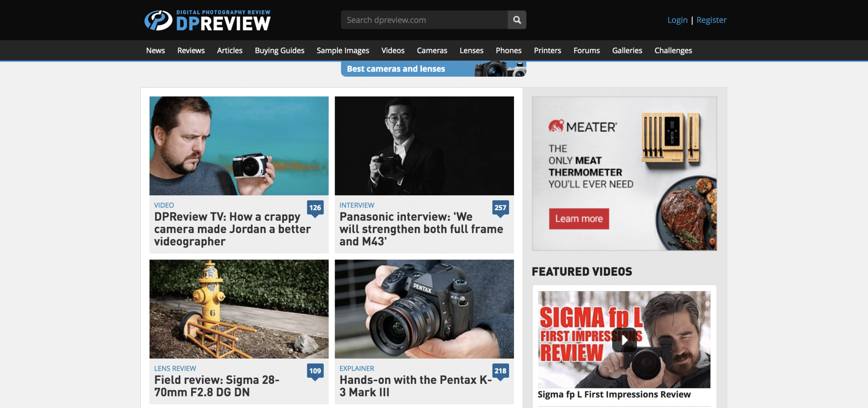
Task: Click the VIDEO category label
Action: click(x=164, y=205)
